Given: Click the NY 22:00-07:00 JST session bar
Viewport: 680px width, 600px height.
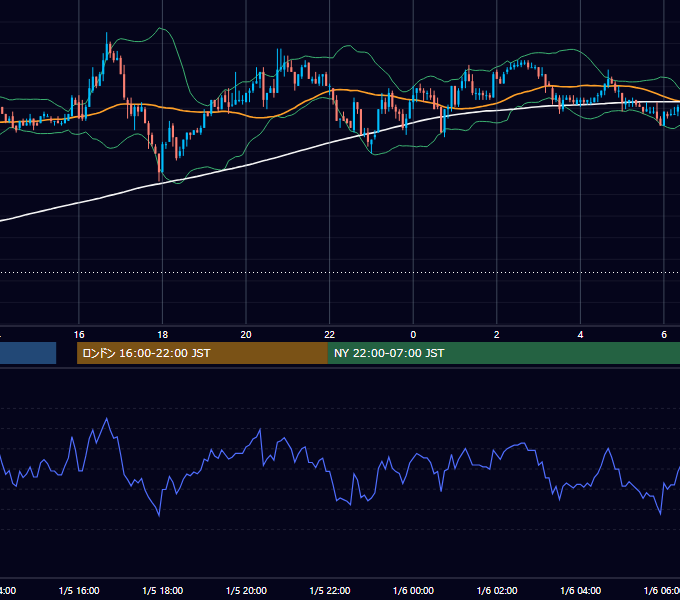Looking at the screenshot, I should tap(504, 353).
